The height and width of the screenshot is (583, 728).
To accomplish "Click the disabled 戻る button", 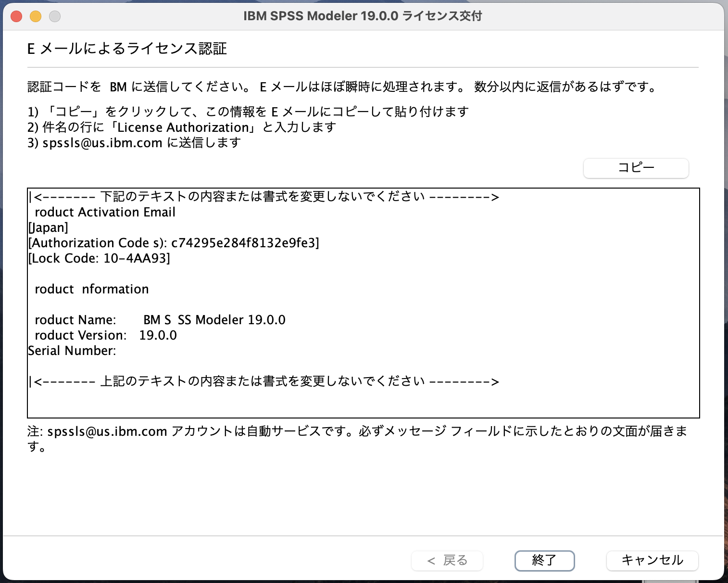I will (447, 560).
